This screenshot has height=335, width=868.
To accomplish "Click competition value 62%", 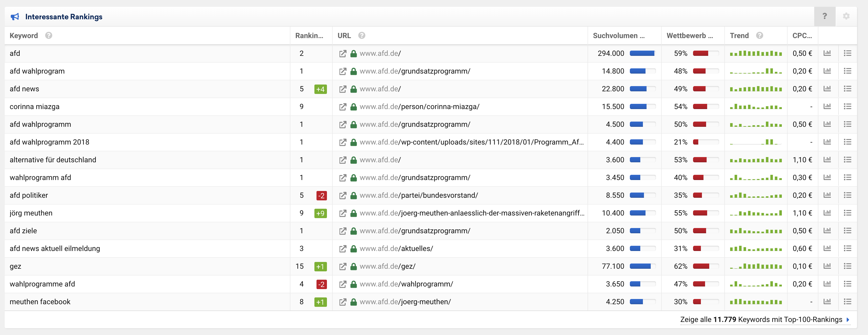I will point(680,266).
